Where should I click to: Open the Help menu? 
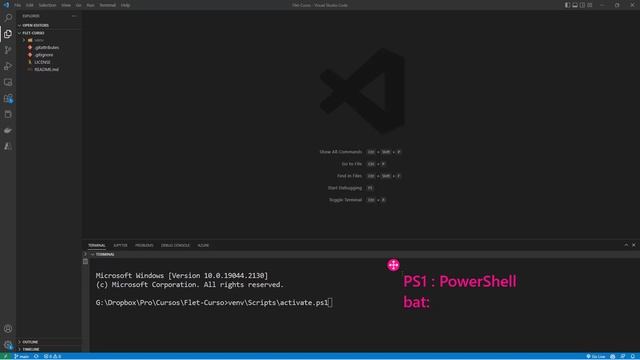tap(125, 5)
